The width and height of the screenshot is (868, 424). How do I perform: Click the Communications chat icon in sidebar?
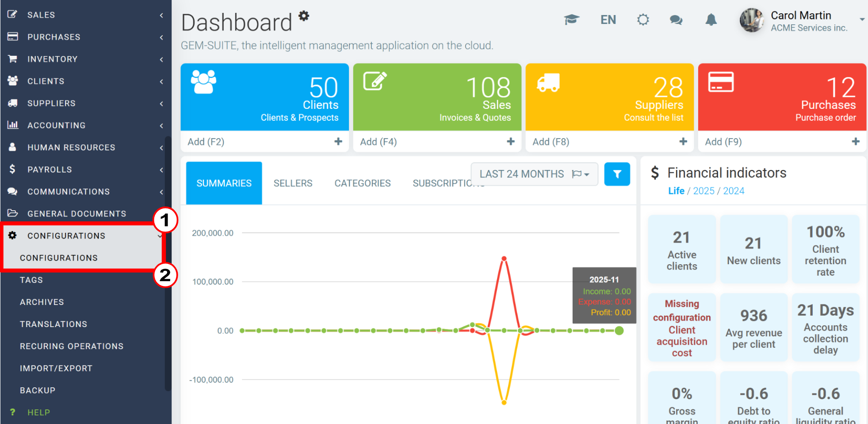[12, 191]
